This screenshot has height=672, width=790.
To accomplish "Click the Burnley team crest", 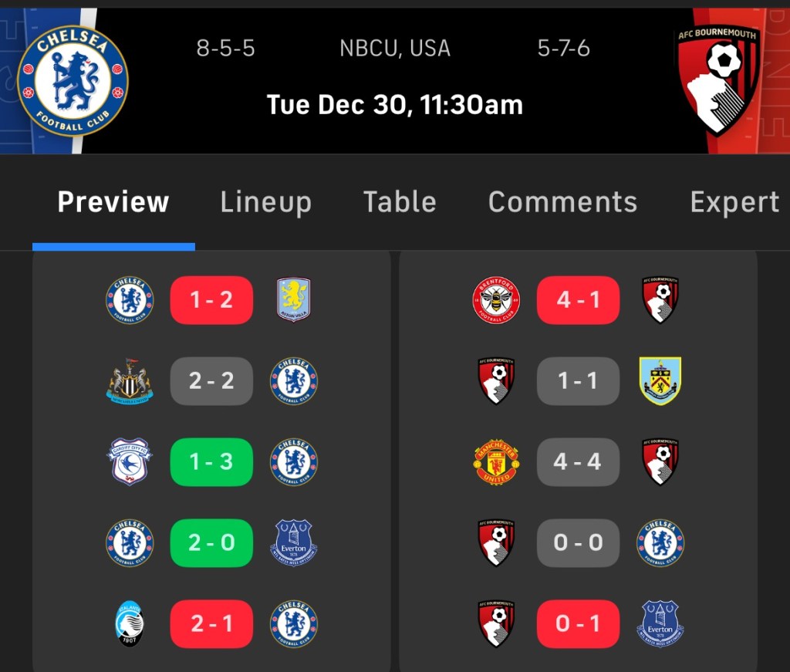I will 660,381.
